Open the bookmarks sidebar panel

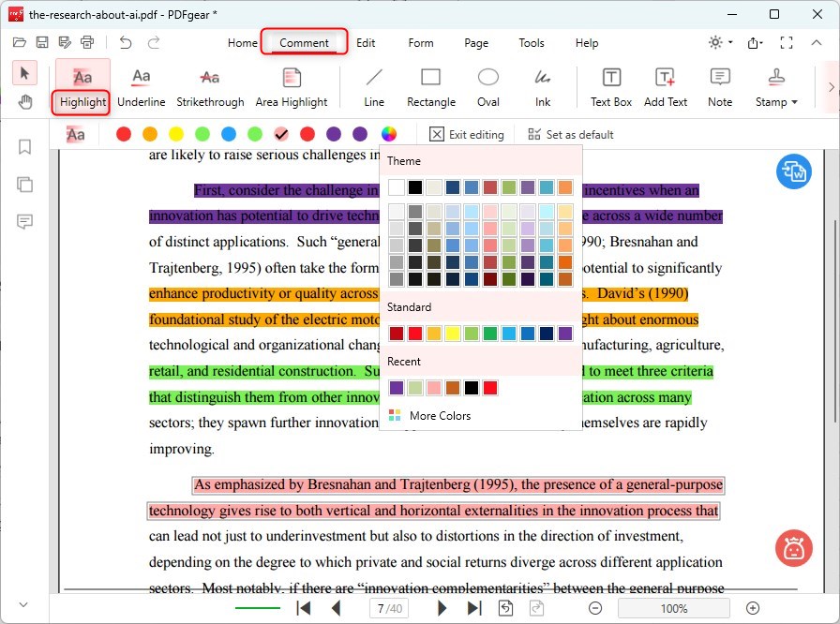click(x=25, y=147)
